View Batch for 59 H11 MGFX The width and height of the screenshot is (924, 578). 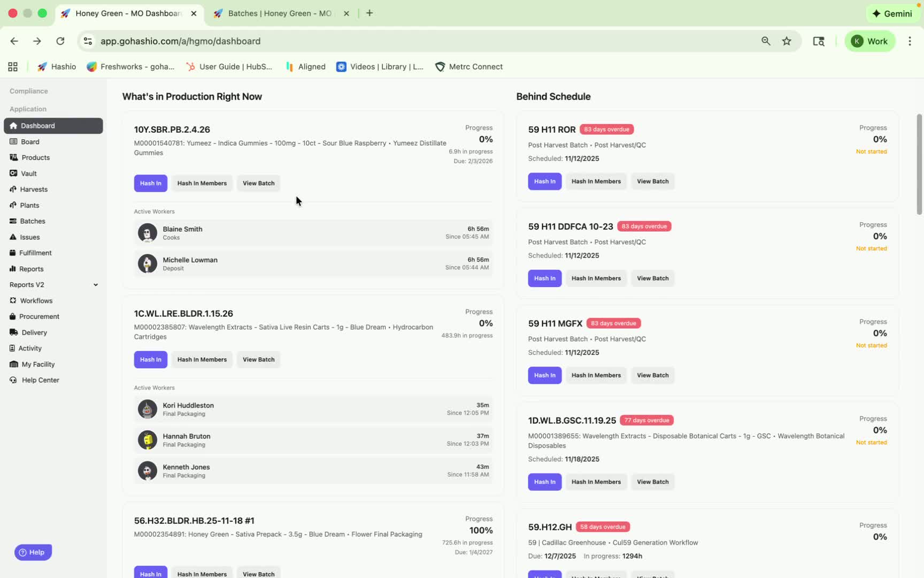pos(653,375)
